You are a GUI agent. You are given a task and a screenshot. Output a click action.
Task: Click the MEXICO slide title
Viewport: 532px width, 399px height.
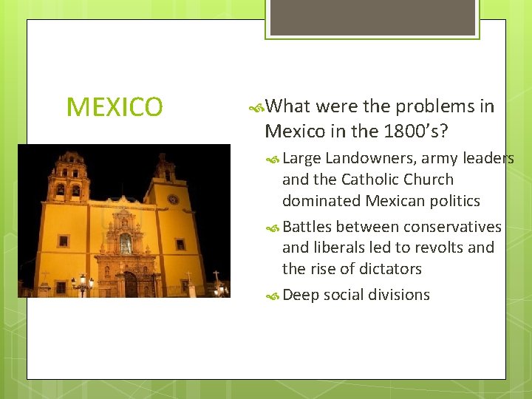click(x=115, y=107)
